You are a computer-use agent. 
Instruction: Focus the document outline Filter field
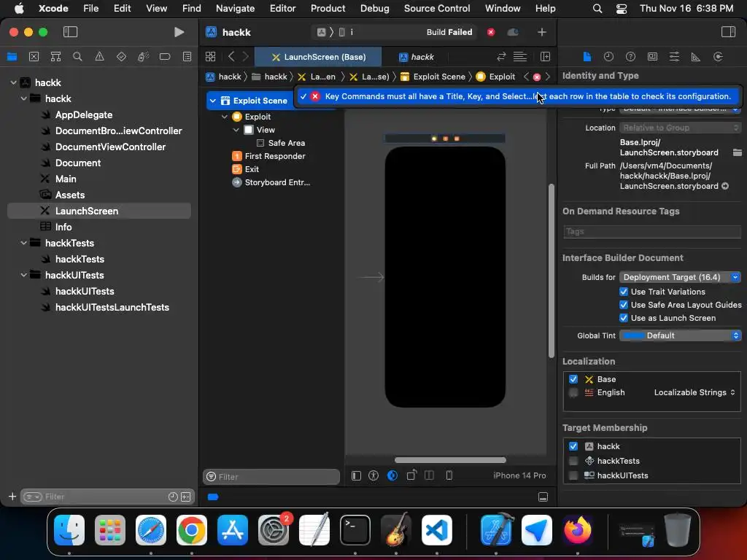[271, 477]
